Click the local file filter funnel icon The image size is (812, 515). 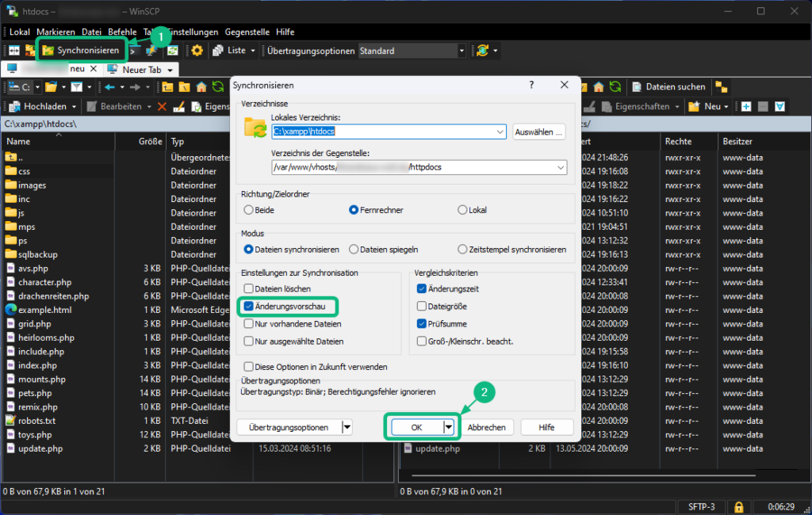point(77,87)
